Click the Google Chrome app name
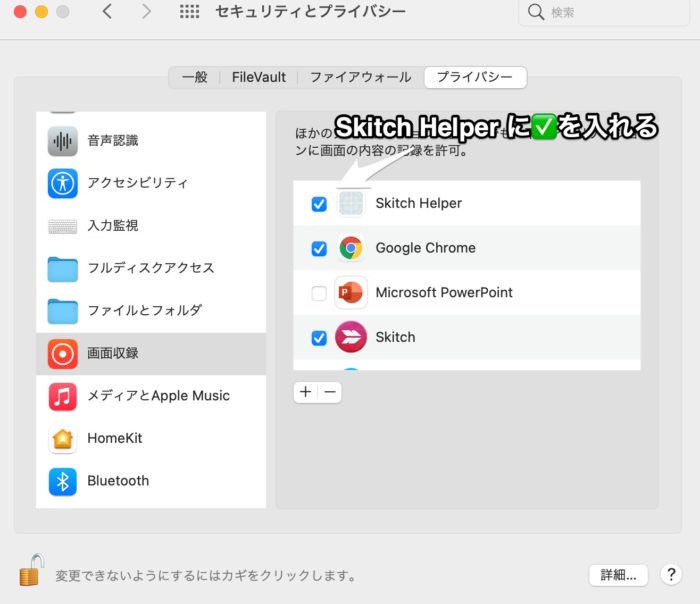Viewport: 700px width, 604px height. (426, 248)
